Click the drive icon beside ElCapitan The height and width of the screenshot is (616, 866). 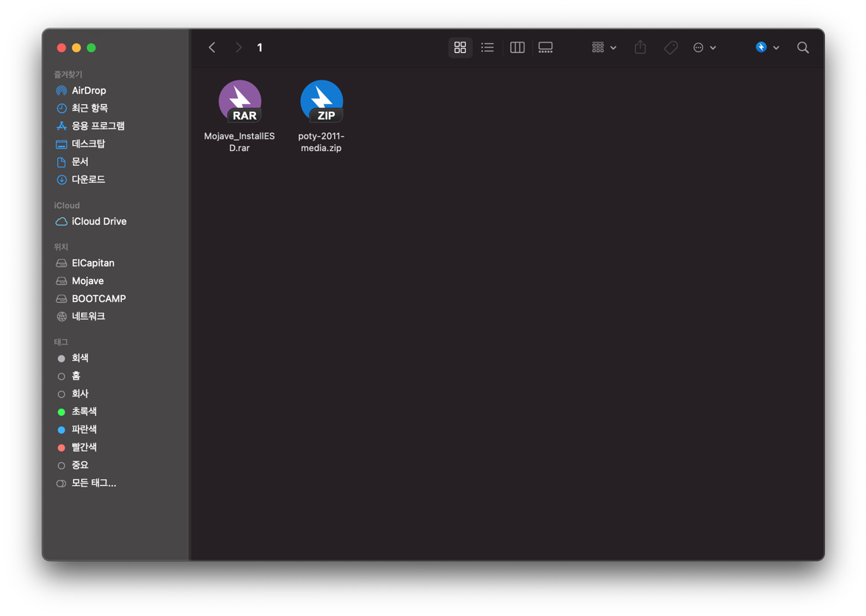(61, 263)
